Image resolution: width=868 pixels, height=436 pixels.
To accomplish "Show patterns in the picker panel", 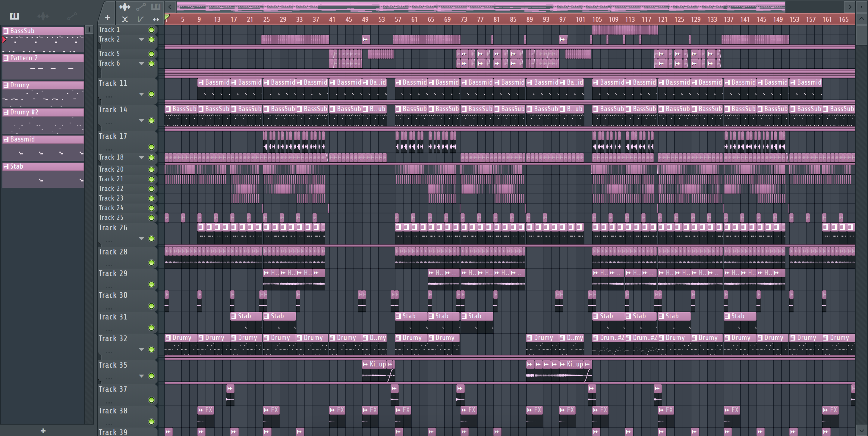I will (14, 16).
